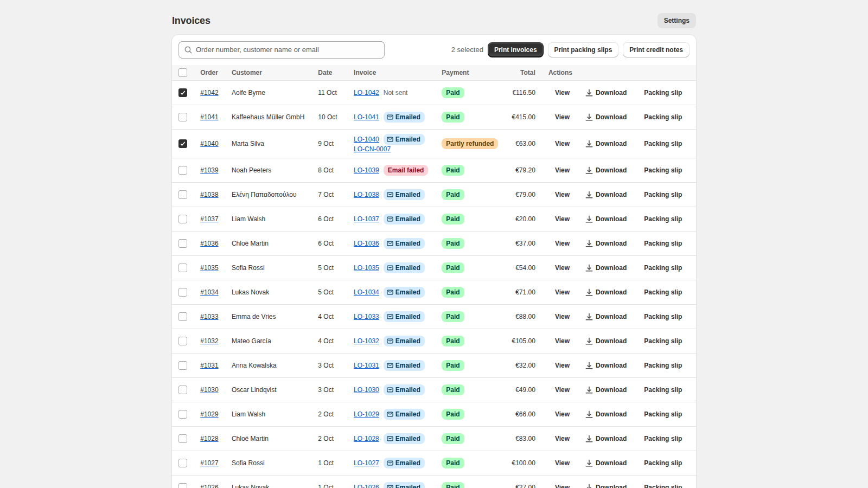Open order #1033 link

click(209, 317)
